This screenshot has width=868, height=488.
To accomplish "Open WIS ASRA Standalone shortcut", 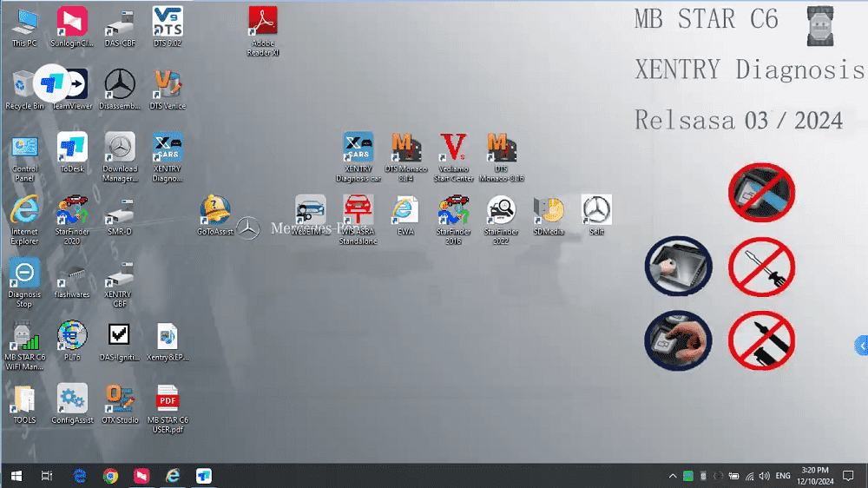I will click(358, 221).
